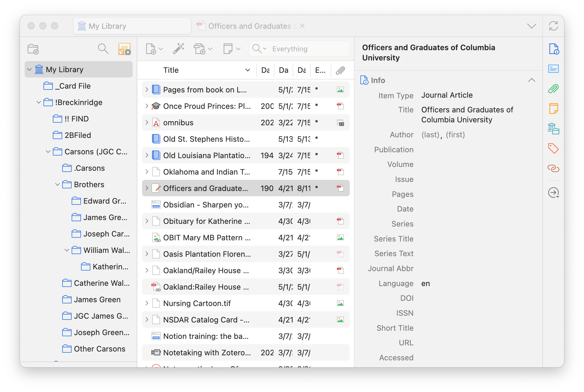The width and height of the screenshot is (584, 392).
Task: Click the Locate arrow icon in sidebar
Action: [x=553, y=193]
